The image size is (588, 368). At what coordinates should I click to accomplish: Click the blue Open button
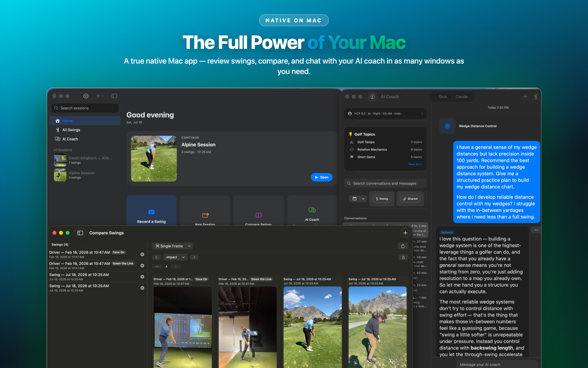pyautogui.click(x=321, y=177)
